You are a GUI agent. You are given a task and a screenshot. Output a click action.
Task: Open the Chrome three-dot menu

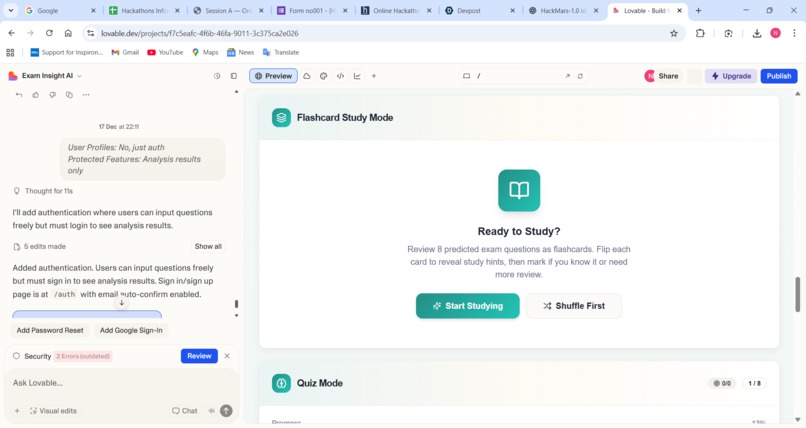tap(794, 33)
